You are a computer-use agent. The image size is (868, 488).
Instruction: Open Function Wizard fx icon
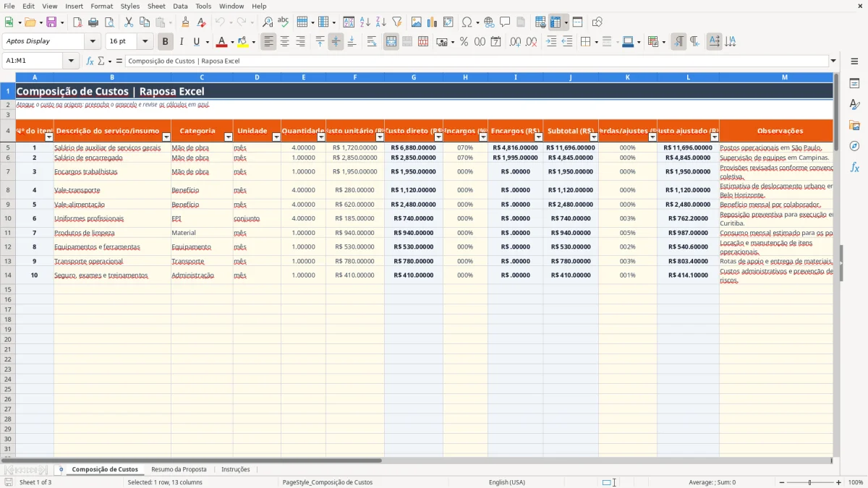(90, 61)
